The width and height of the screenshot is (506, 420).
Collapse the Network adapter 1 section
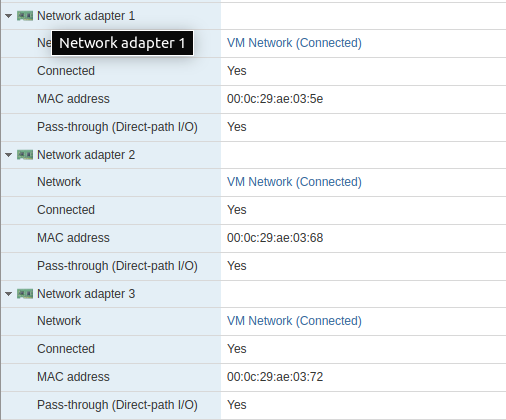pos(9,16)
